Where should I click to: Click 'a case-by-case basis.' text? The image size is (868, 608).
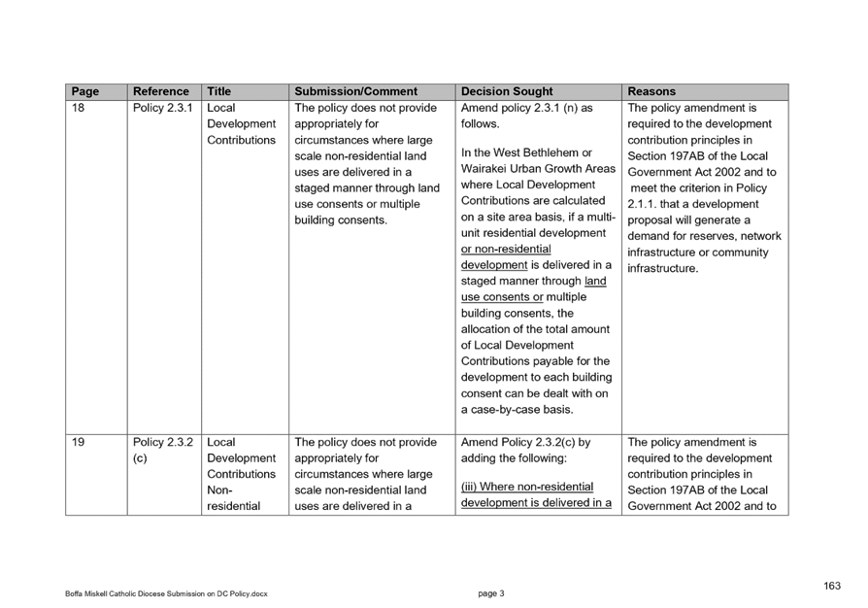(x=517, y=410)
